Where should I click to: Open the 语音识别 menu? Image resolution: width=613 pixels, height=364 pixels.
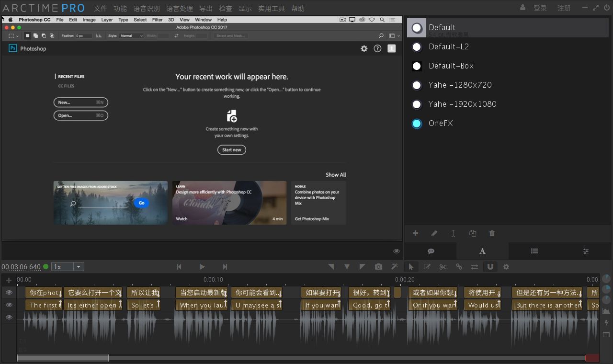147,9
